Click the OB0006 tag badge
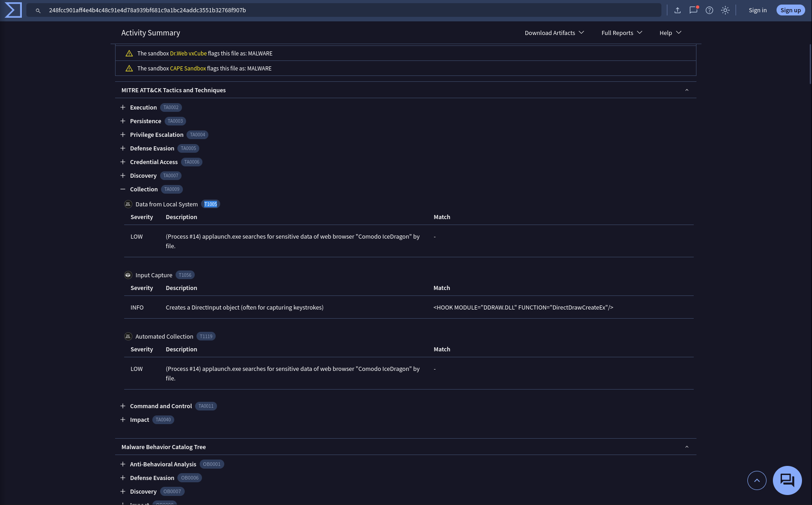Viewport: 812px width, 505px height. point(190,478)
